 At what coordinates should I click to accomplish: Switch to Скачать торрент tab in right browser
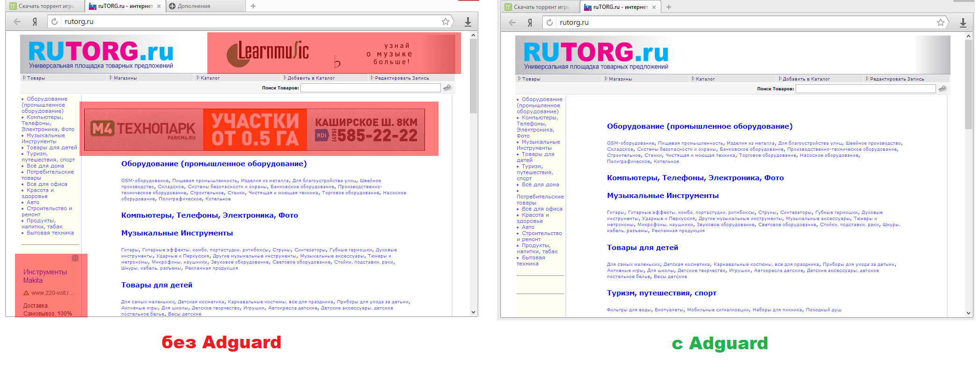(x=540, y=7)
